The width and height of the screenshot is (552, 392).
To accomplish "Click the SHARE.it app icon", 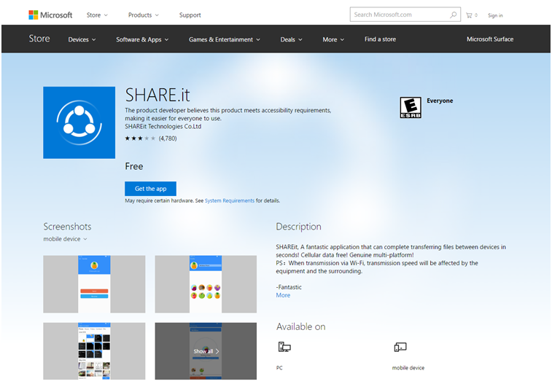I will [79, 122].
